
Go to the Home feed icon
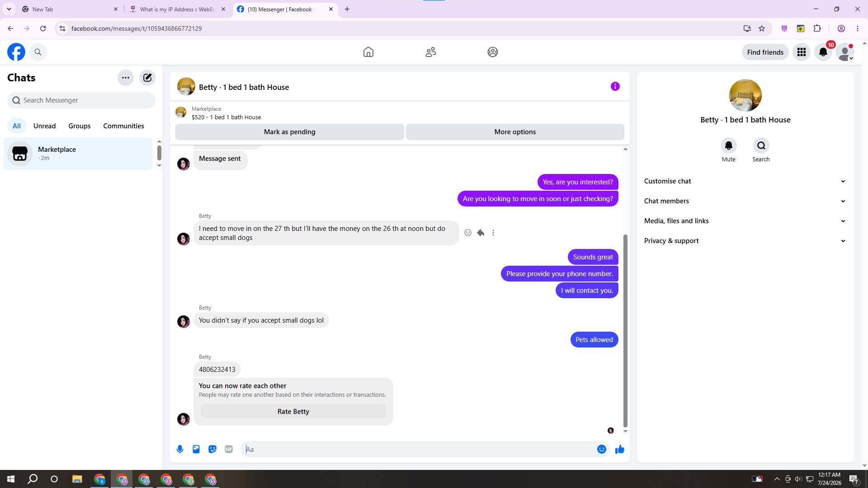368,52
